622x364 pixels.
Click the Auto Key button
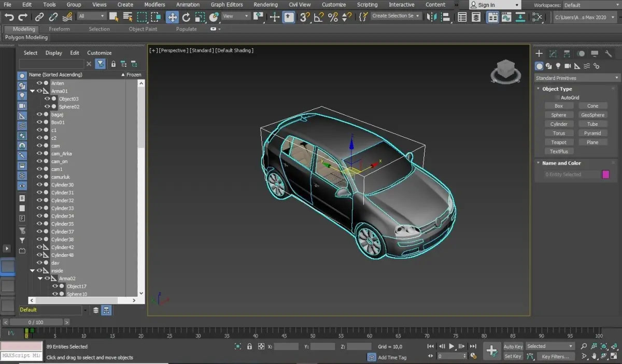[513, 346]
